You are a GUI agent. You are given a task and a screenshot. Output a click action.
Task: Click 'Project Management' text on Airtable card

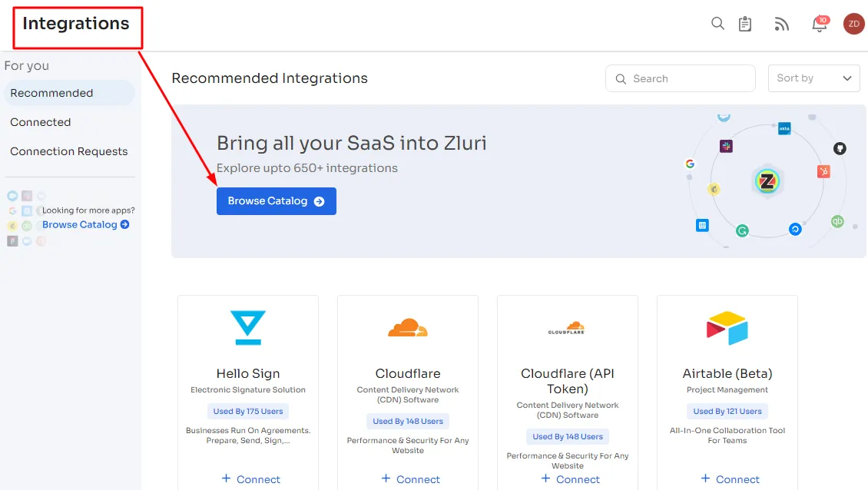[727, 390]
